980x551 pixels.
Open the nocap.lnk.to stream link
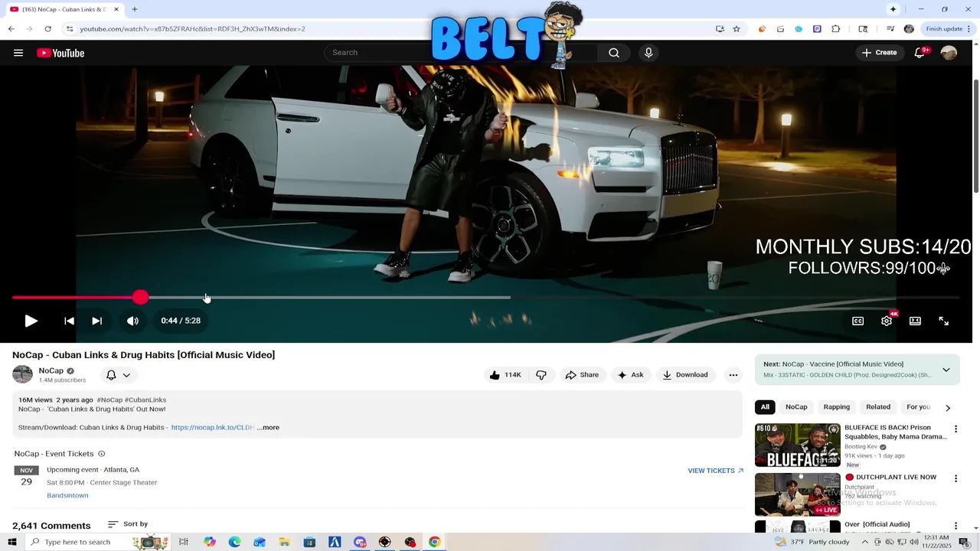tap(212, 427)
